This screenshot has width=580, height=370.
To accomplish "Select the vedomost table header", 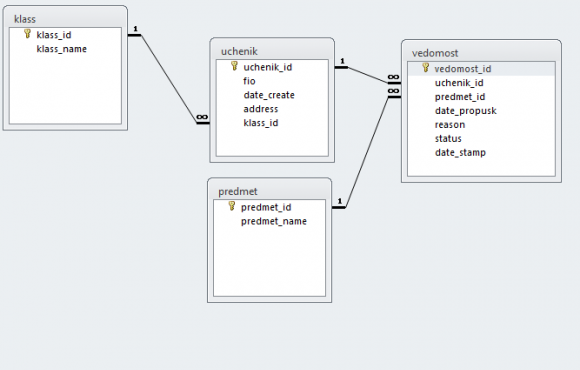I will click(481, 53).
